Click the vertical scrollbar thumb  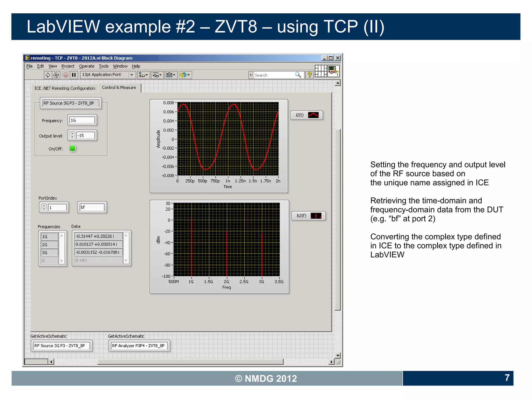point(337,220)
